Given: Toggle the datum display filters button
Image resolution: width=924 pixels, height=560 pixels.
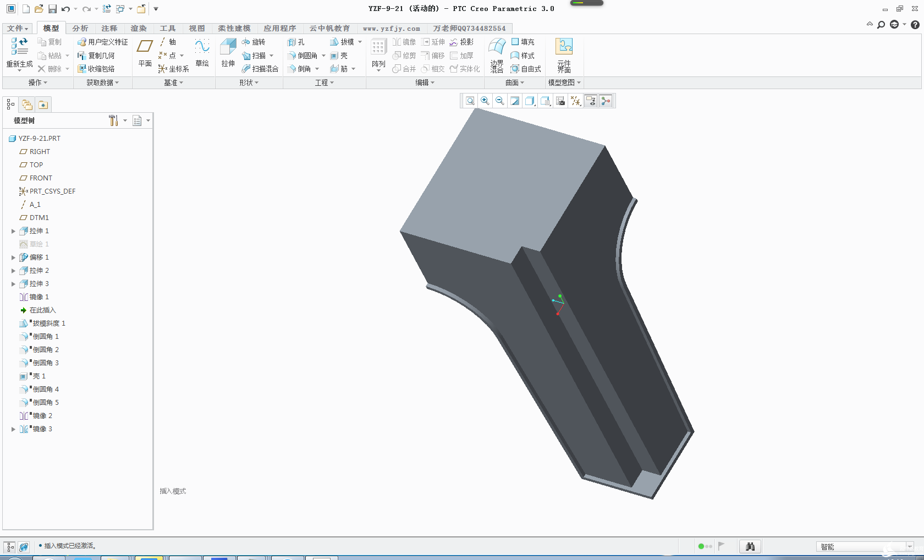Looking at the screenshot, I should click(x=576, y=101).
